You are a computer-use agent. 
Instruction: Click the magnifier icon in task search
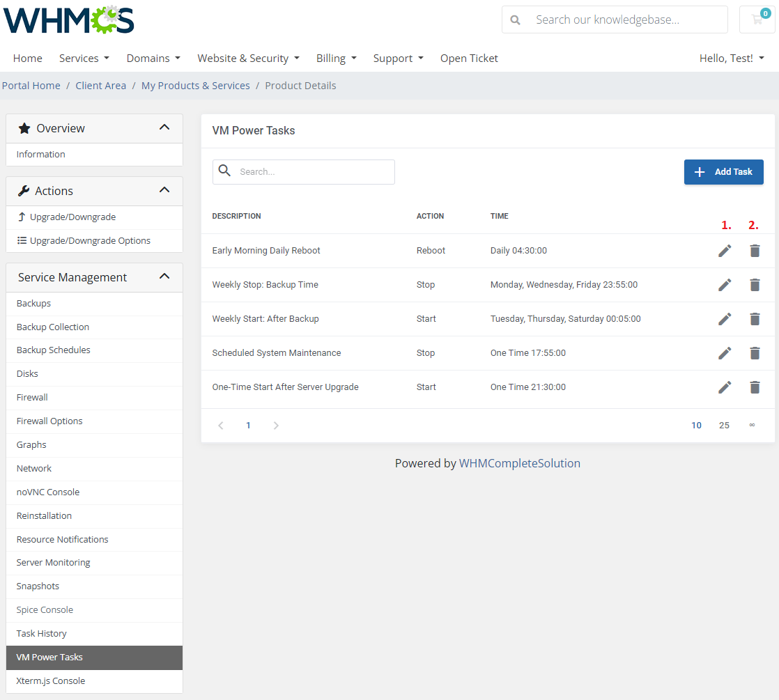[224, 171]
